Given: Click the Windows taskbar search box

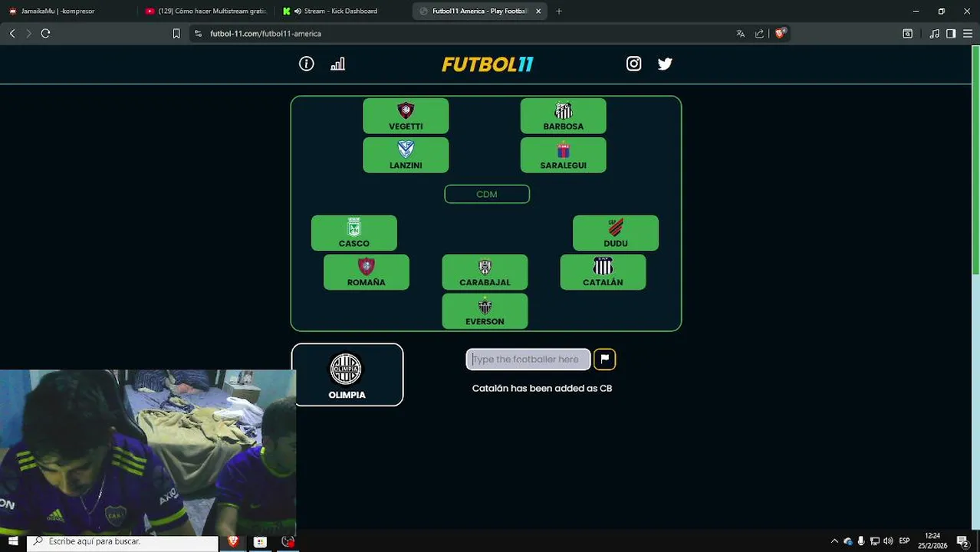Looking at the screenshot, I should click(x=123, y=541).
